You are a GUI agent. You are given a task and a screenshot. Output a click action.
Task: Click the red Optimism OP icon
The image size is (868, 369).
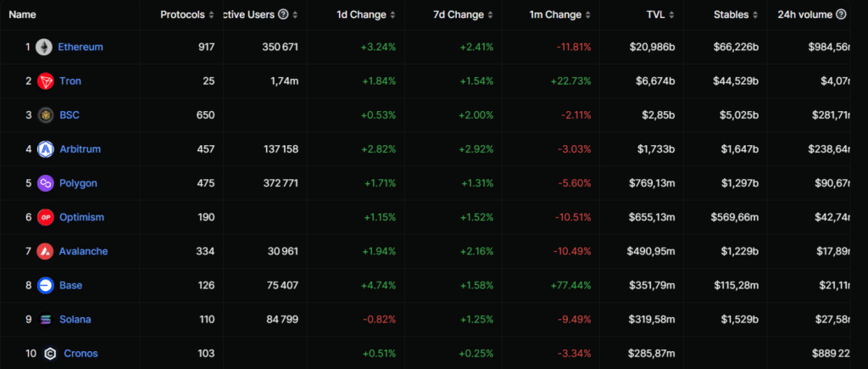[46, 217]
